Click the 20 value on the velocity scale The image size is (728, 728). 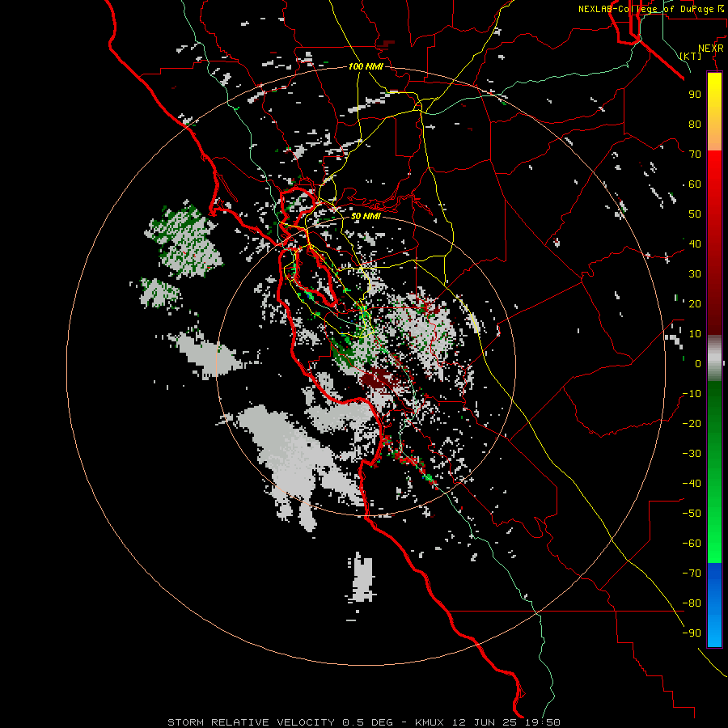pos(695,303)
